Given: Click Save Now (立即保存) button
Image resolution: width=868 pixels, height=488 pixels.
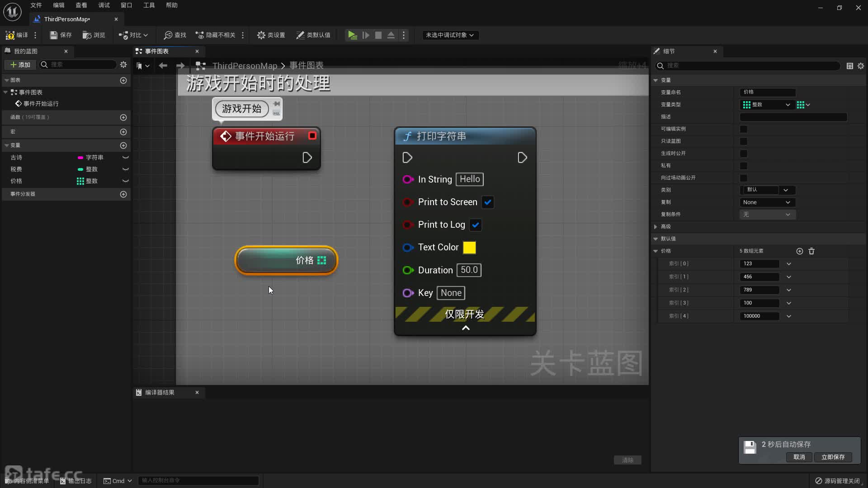Looking at the screenshot, I should (x=833, y=457).
